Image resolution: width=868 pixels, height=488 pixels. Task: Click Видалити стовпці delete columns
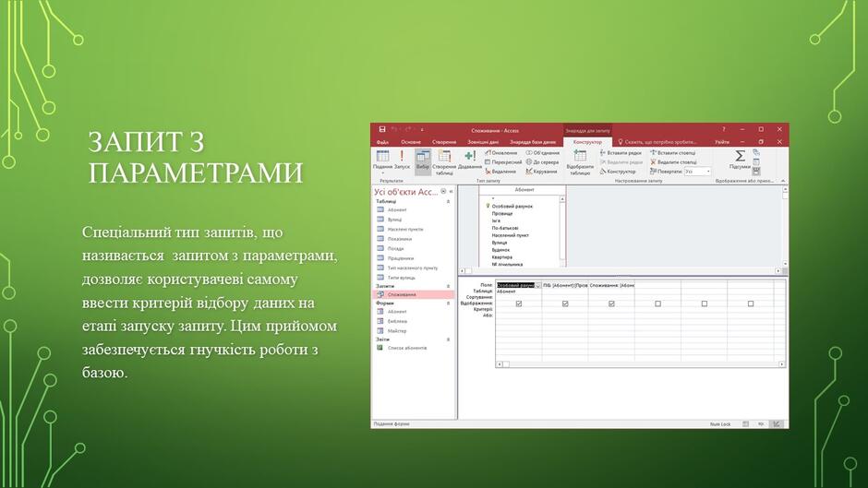point(673,162)
